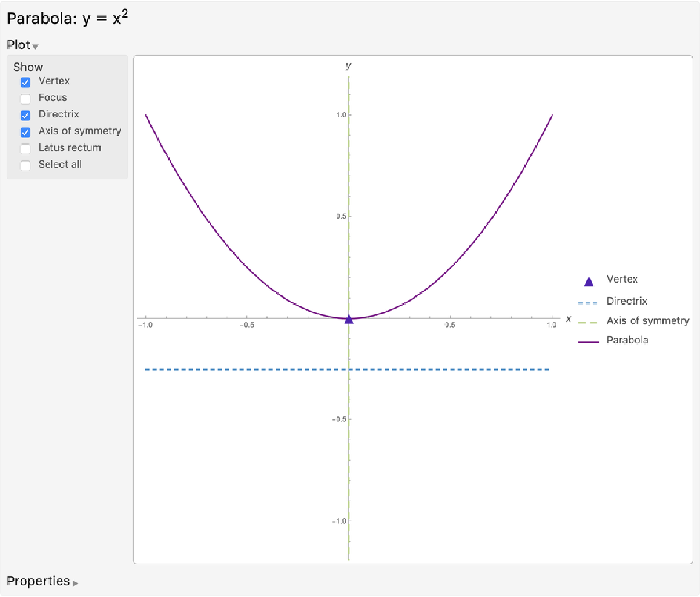Uncheck the Vertex checkbox

coord(25,82)
